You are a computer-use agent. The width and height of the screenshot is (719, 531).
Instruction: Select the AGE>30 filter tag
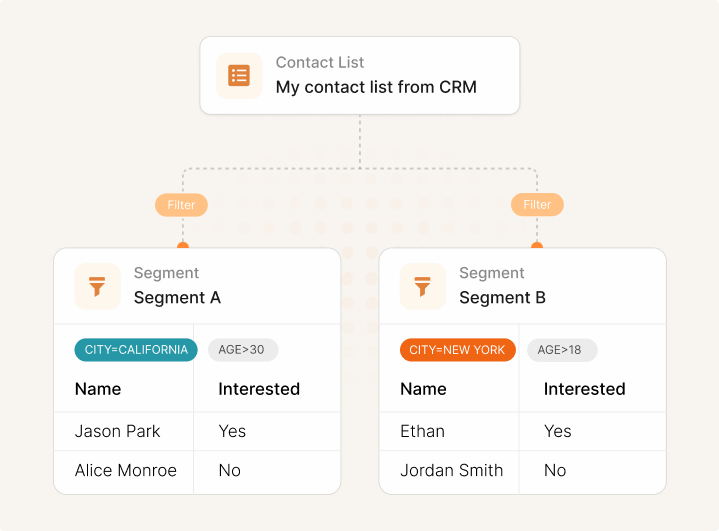coord(243,350)
